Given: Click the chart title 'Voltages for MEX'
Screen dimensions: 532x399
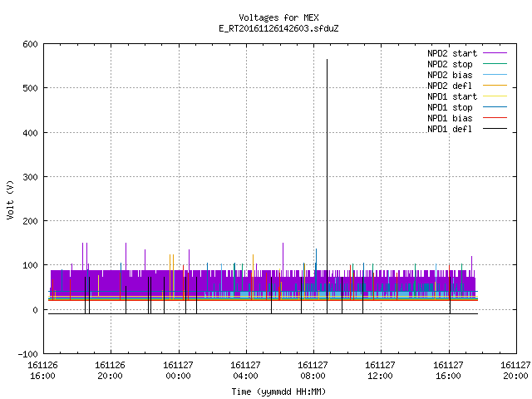Looking at the screenshot, I should click(x=278, y=17).
